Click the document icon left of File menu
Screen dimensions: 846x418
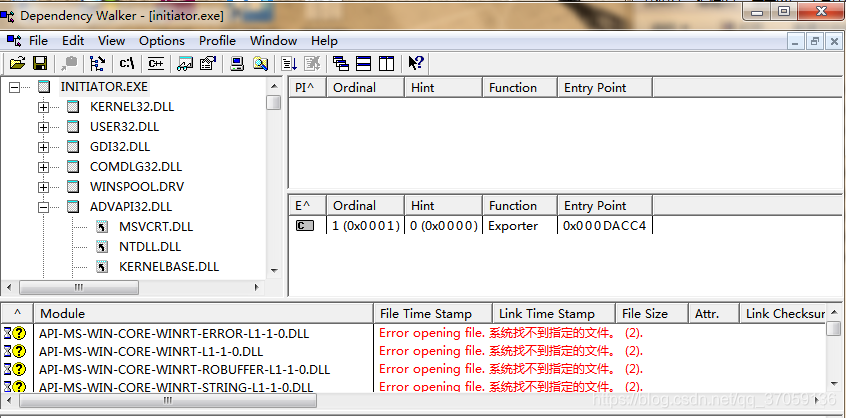pos(14,40)
